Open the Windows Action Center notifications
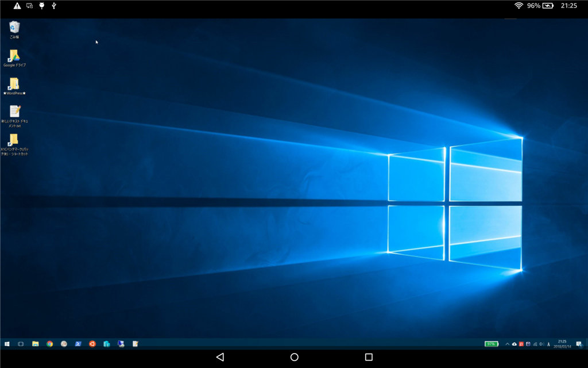Viewport: 588px width, 368px height. point(579,344)
